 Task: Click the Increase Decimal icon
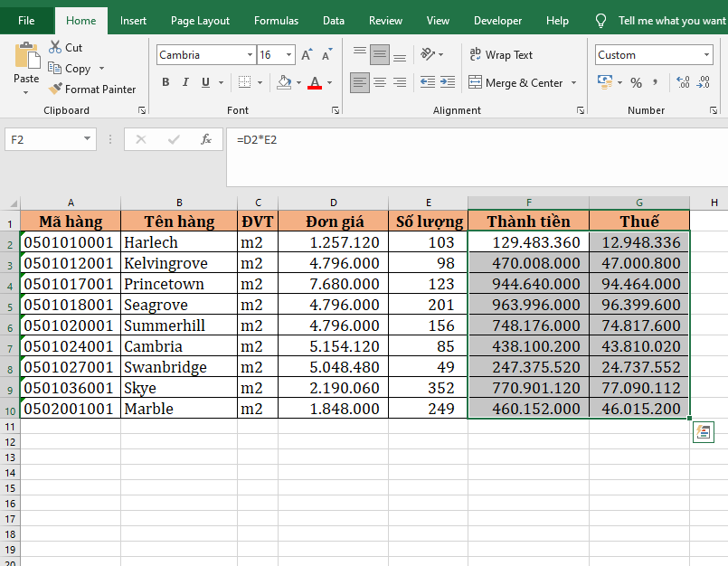click(x=683, y=83)
